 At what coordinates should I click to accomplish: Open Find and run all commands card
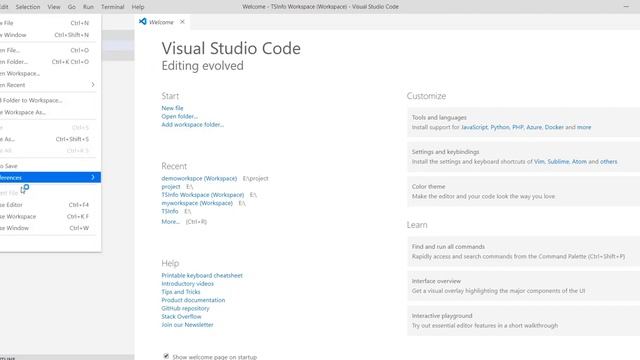(523, 251)
